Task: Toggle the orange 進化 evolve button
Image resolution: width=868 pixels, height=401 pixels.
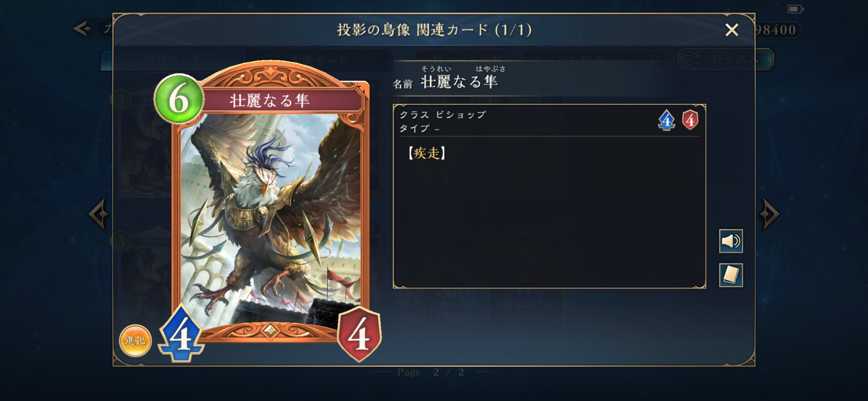Action: point(135,340)
